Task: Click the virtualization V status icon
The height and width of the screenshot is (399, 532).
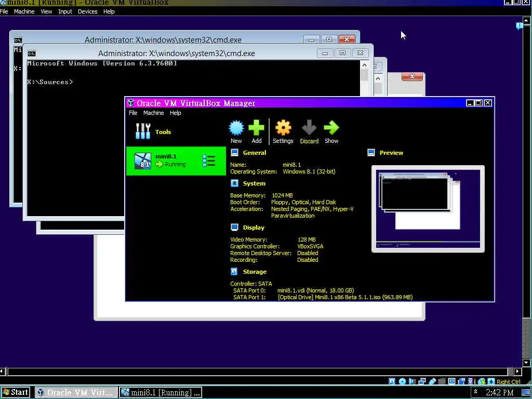Action: point(471,381)
